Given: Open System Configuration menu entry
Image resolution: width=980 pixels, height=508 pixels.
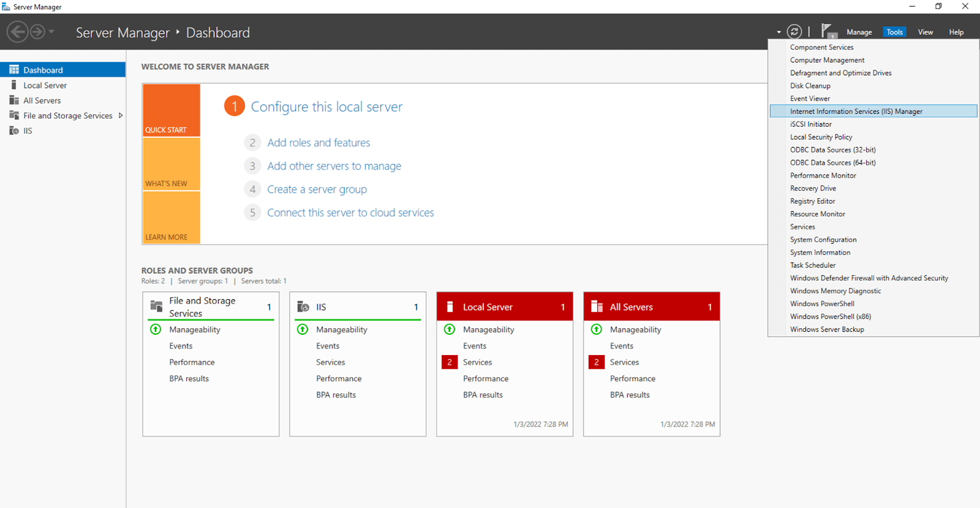Looking at the screenshot, I should coord(873,240).
